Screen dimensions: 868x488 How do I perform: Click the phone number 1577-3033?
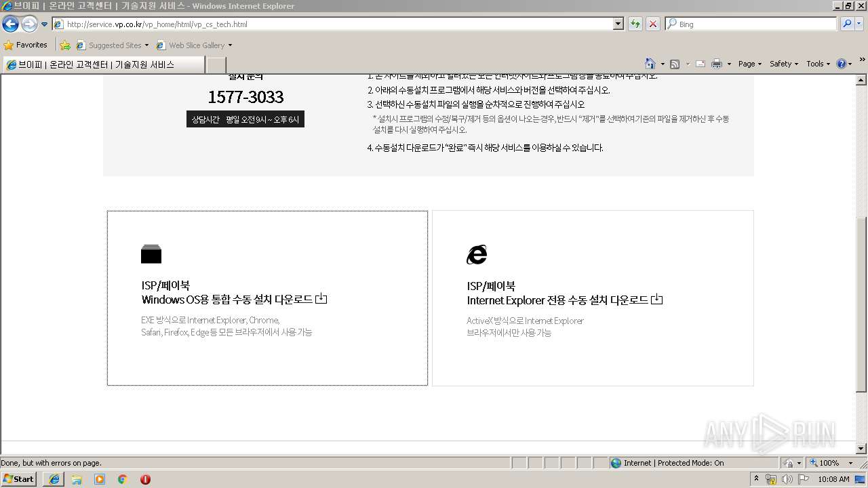[245, 97]
